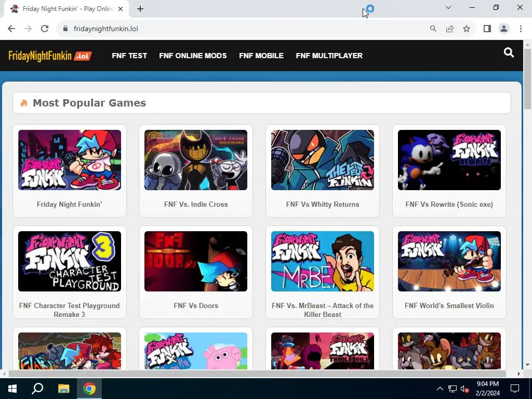Open the World's Smallest Violin thumbnail
Viewport: 532px width, 399px height.
click(x=449, y=261)
